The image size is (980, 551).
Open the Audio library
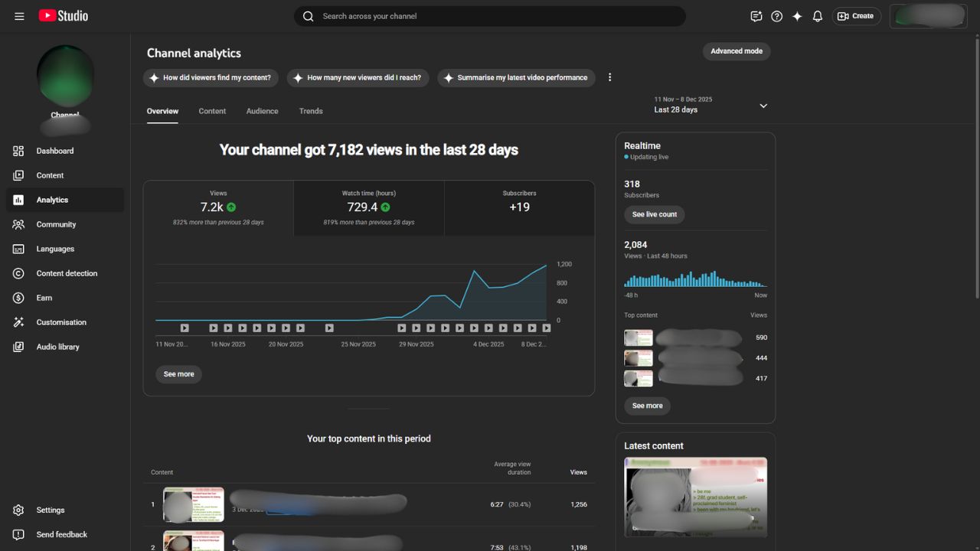click(59, 347)
